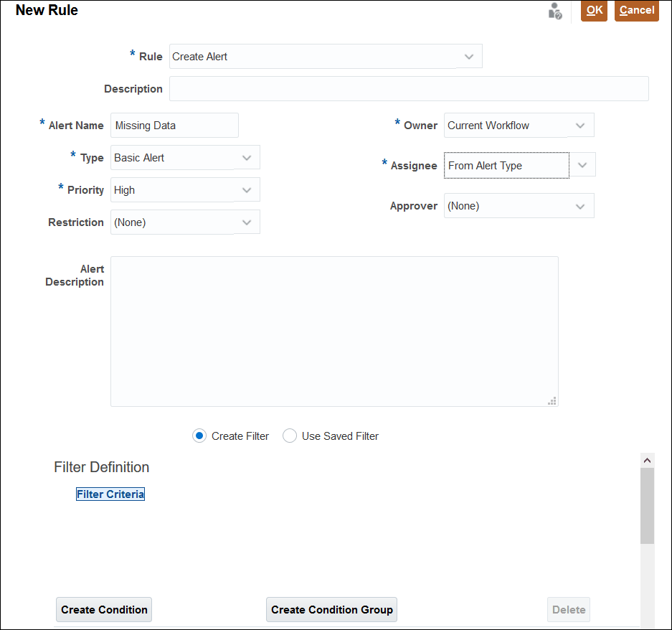Expand the Approver dropdown

coord(580,206)
